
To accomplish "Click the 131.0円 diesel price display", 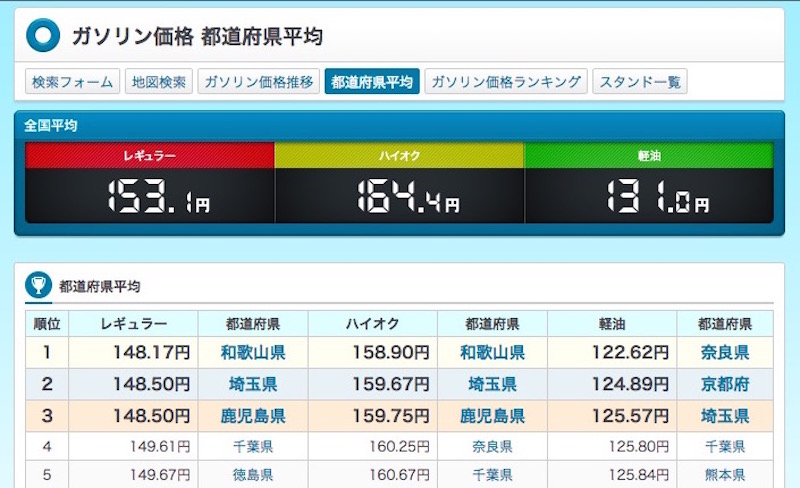I will 658,196.
